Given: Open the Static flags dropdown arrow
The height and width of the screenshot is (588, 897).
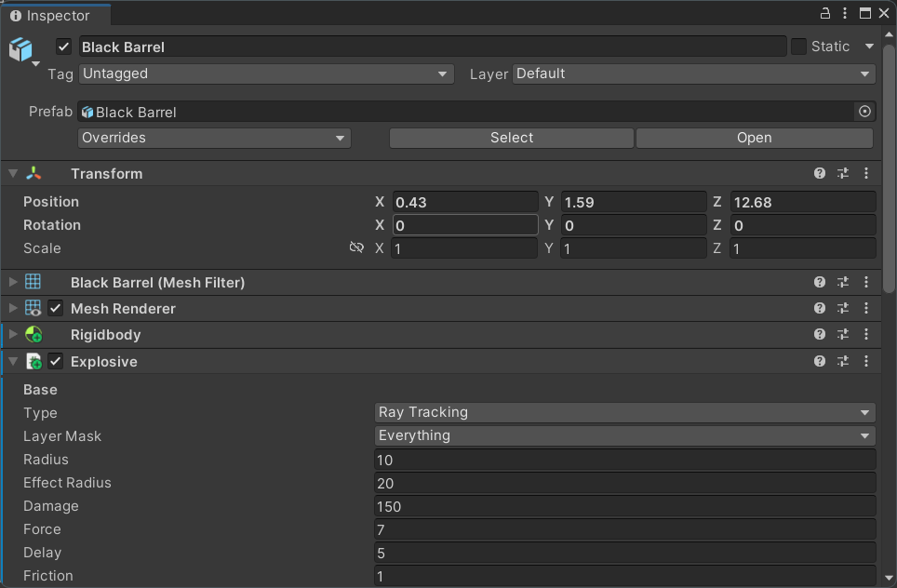Looking at the screenshot, I should [x=869, y=47].
